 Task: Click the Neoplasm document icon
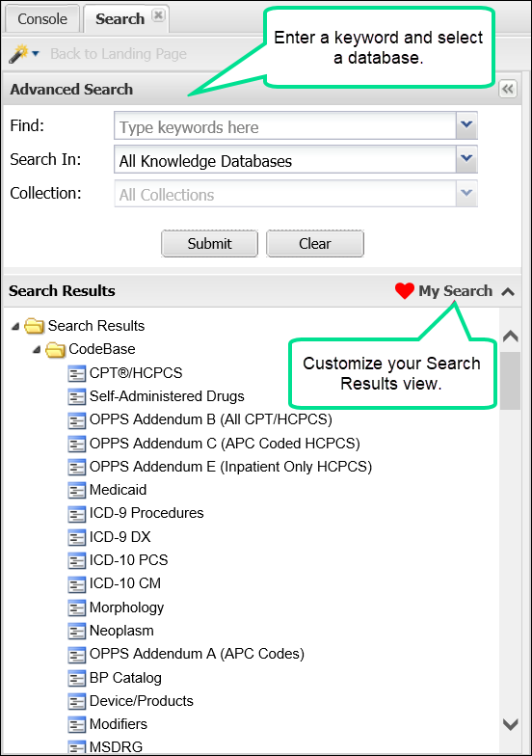point(77,631)
